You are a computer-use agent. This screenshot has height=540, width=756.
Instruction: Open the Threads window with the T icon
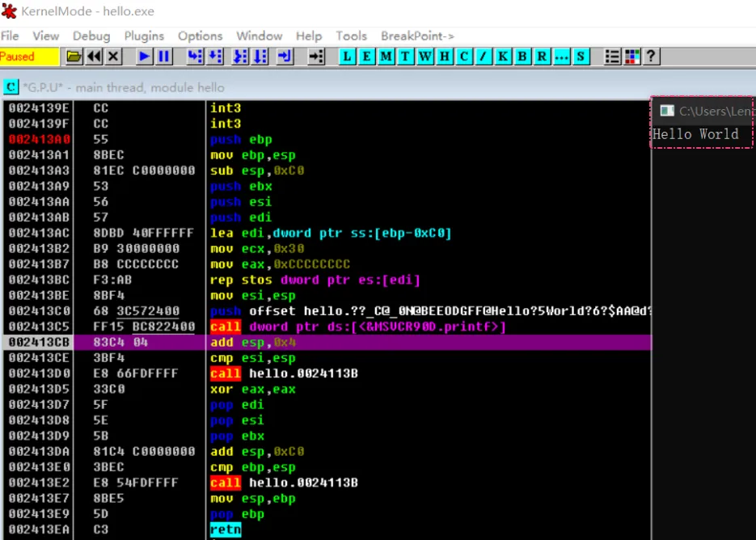[x=405, y=57]
